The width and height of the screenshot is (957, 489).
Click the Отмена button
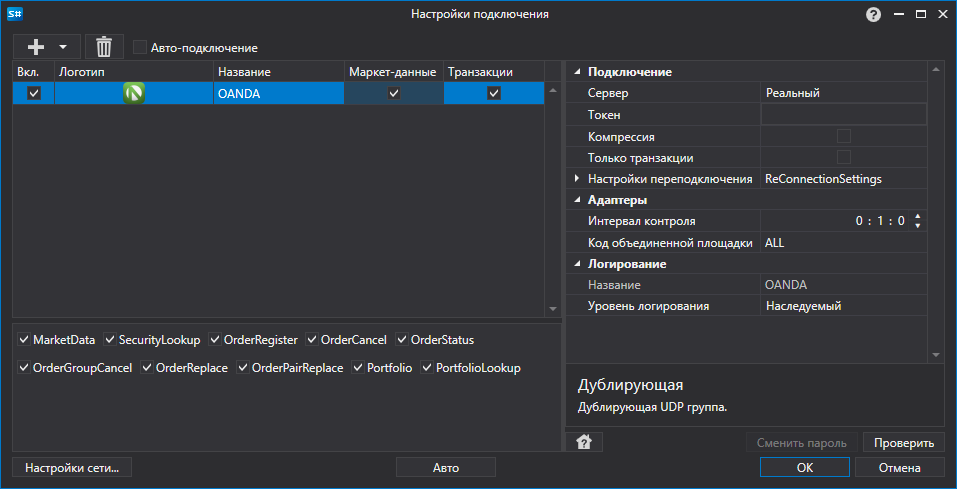point(900,468)
